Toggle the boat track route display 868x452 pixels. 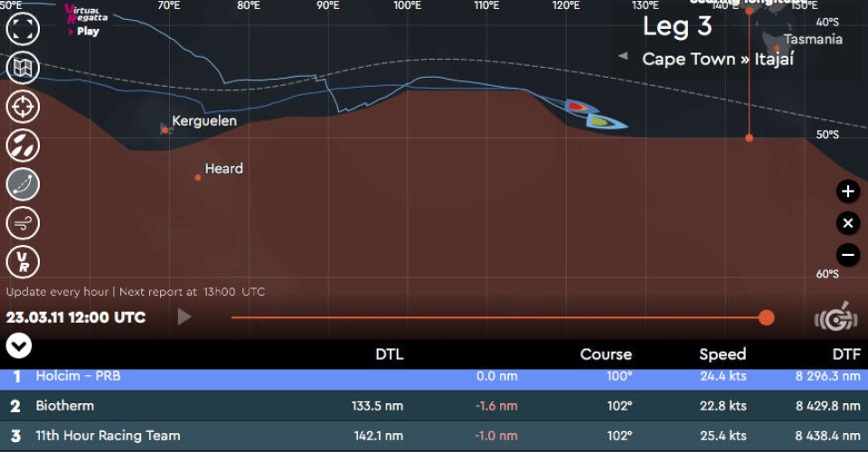(22, 184)
